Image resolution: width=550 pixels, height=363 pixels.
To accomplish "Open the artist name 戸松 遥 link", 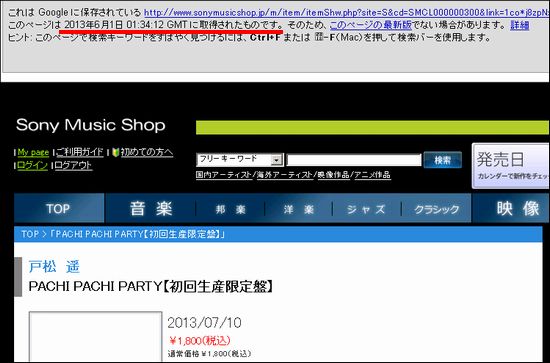I will tap(54, 267).
